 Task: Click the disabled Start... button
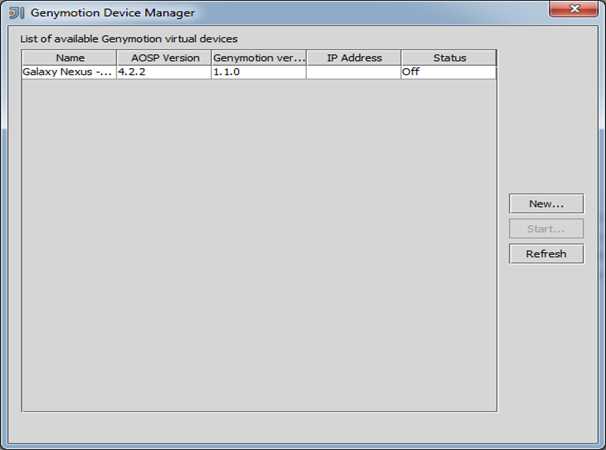point(546,229)
